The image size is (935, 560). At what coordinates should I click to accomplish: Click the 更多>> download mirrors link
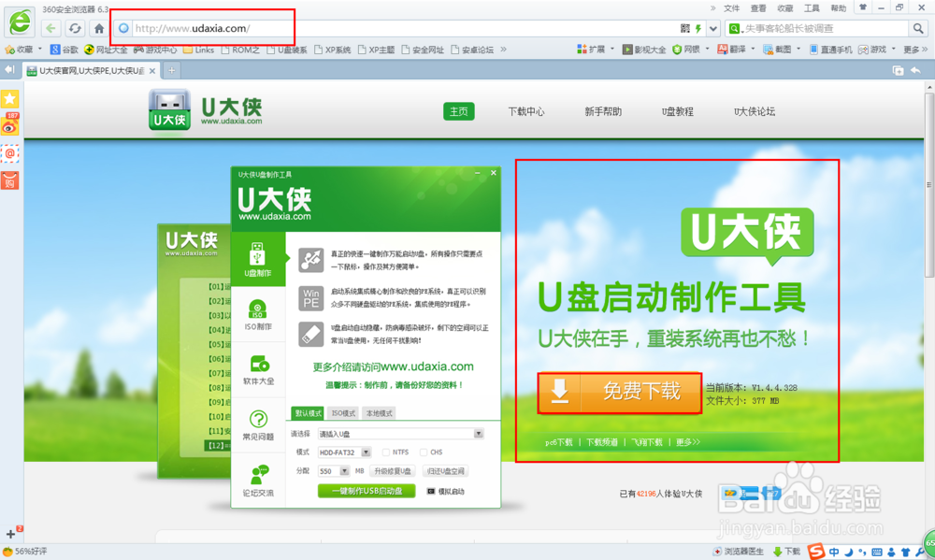pos(687,442)
